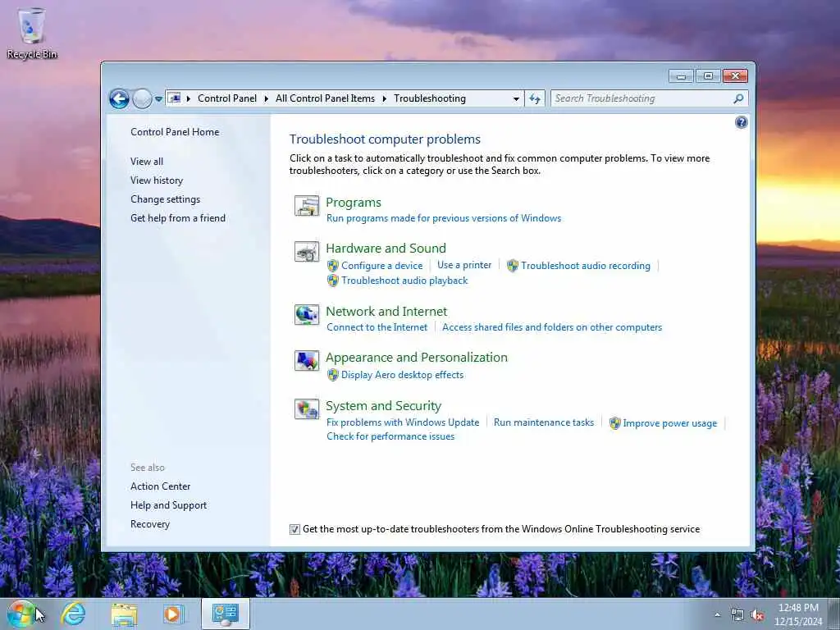Open Change settings
Screen dimensions: 840x630
(165, 199)
